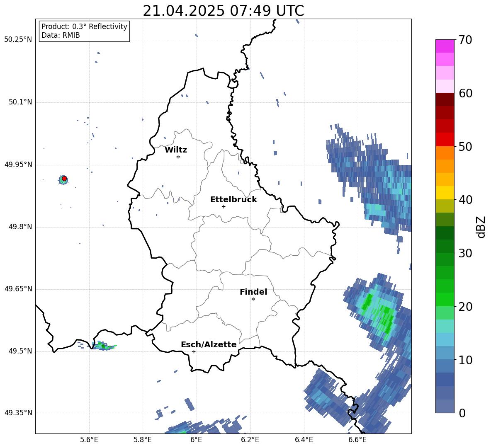The height and width of the screenshot is (448, 491).
Task: Click the dBZ colorbar axis label
Action: [x=481, y=227]
